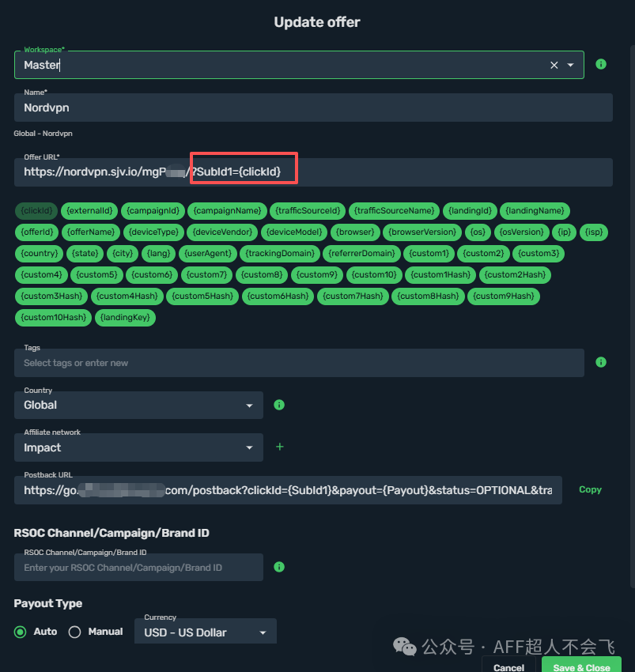Insert {state} token
635x672 pixels.
point(85,254)
